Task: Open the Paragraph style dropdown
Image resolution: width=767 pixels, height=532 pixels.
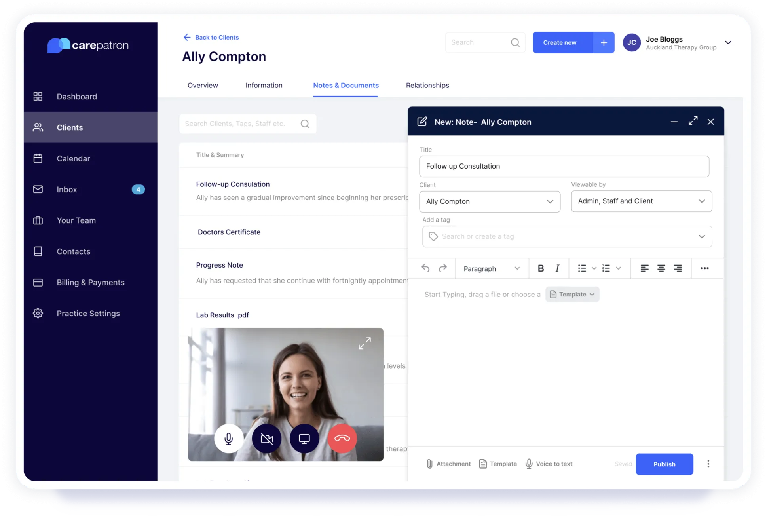Action: click(x=491, y=268)
